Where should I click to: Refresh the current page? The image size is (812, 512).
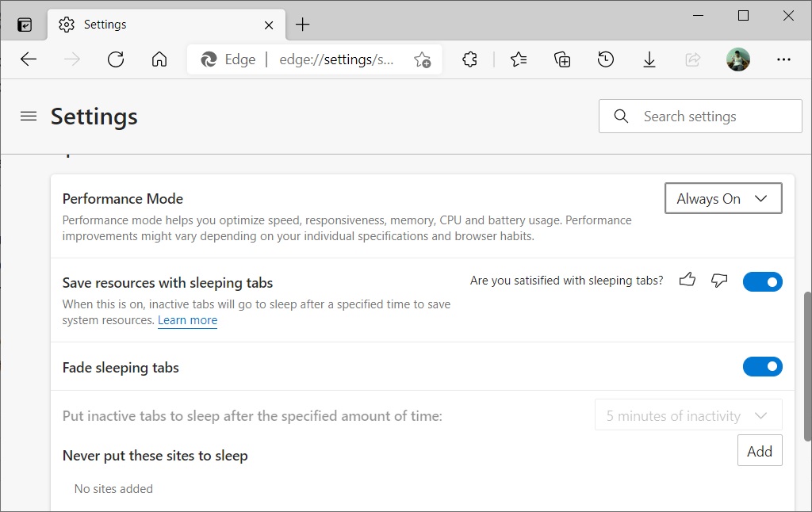point(116,59)
